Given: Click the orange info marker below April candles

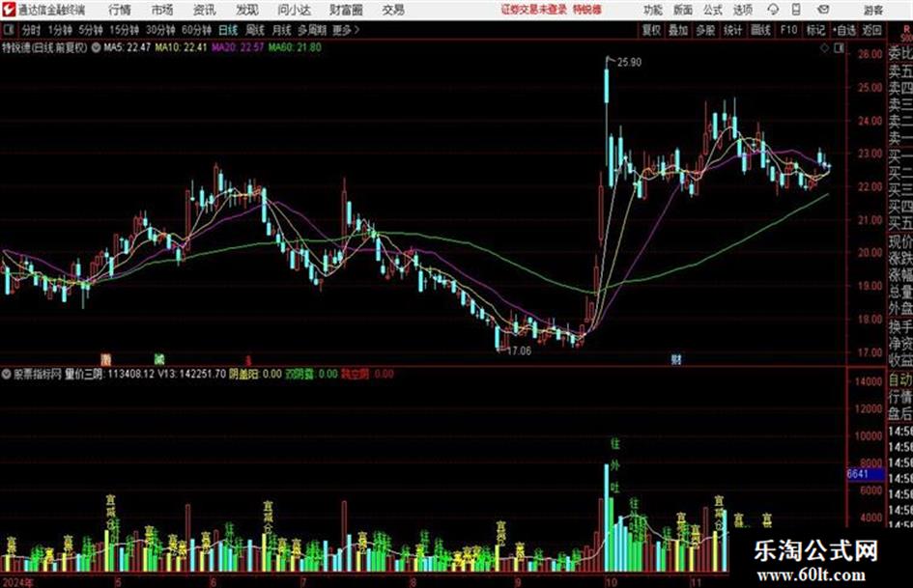Looking at the screenshot, I should pos(105,359).
